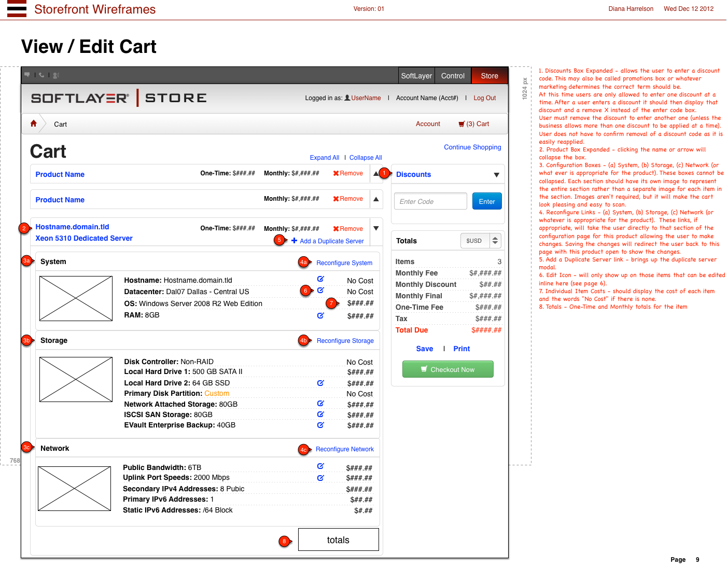Click the user voice icon in top bar
The height and width of the screenshot is (567, 728).
[x=56, y=75]
